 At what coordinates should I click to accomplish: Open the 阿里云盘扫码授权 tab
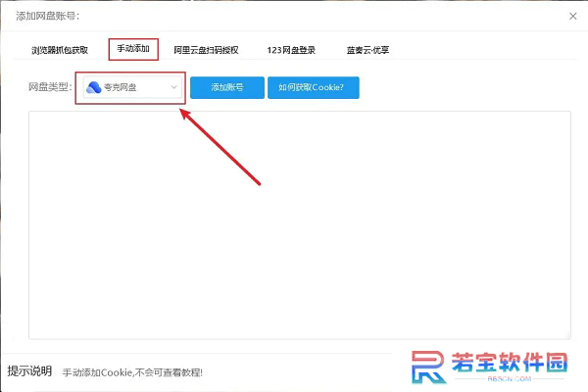coord(206,50)
